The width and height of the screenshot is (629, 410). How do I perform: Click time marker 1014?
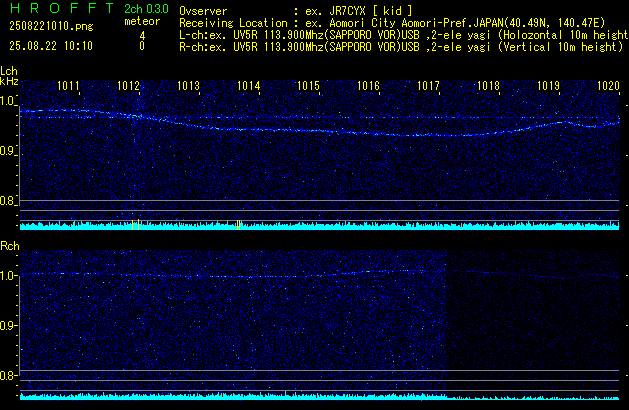pos(248,86)
